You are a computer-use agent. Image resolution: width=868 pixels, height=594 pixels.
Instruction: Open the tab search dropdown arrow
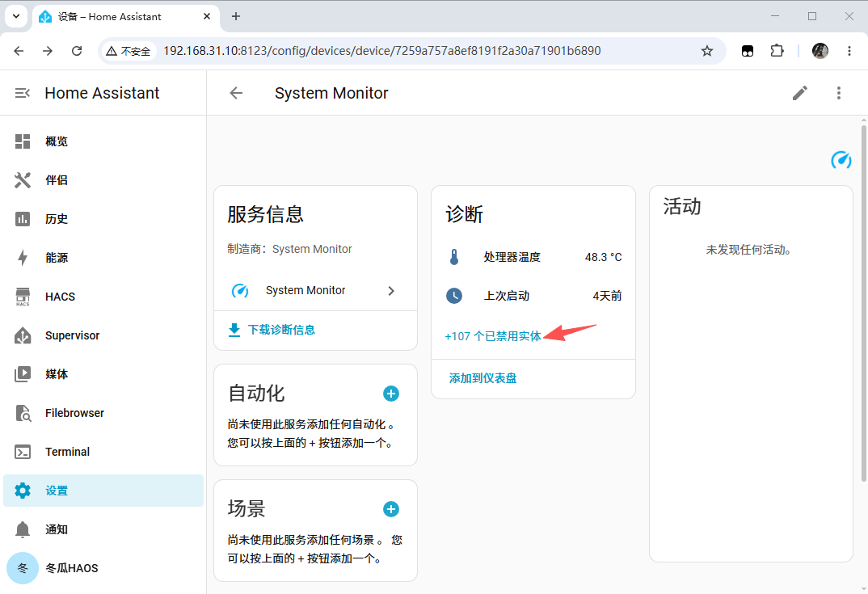tap(16, 16)
